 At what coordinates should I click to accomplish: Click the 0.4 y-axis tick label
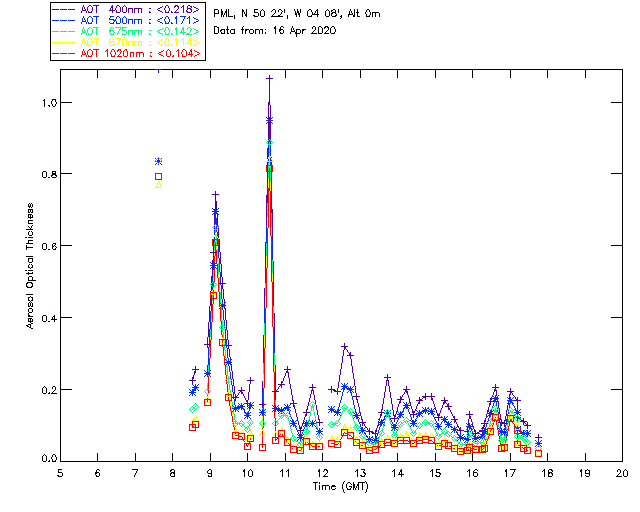click(x=49, y=318)
